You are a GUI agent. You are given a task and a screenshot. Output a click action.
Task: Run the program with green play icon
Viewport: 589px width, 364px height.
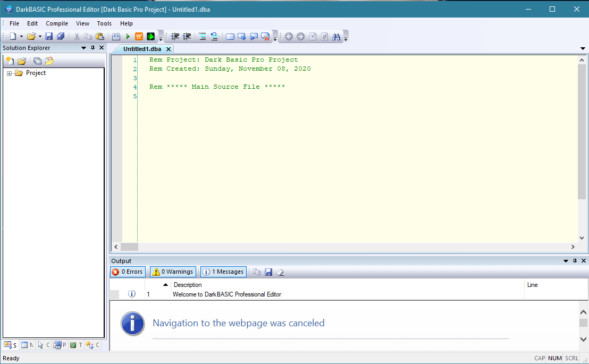128,37
